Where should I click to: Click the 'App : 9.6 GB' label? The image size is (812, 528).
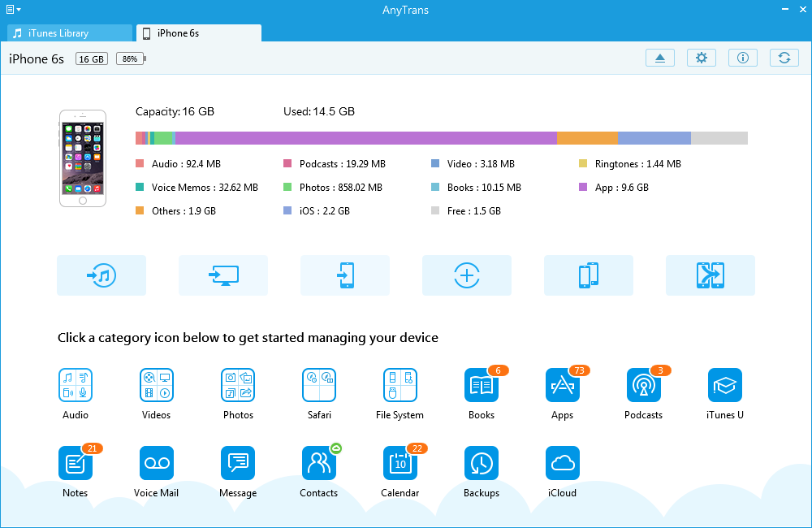621,188
